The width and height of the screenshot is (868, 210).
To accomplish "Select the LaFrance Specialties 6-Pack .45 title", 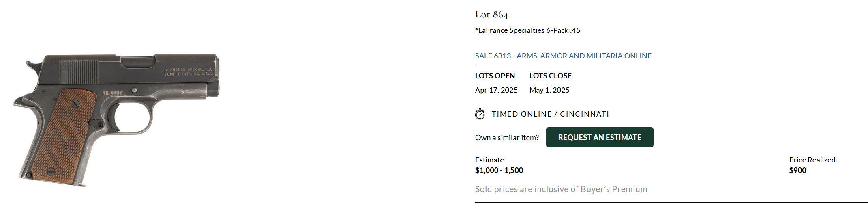I will tap(527, 30).
